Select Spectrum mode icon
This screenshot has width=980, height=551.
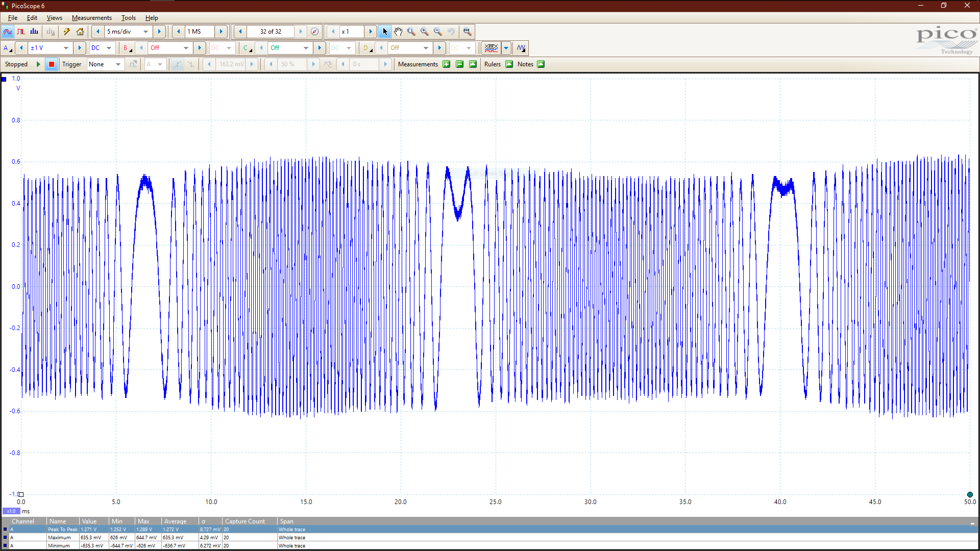pos(34,32)
